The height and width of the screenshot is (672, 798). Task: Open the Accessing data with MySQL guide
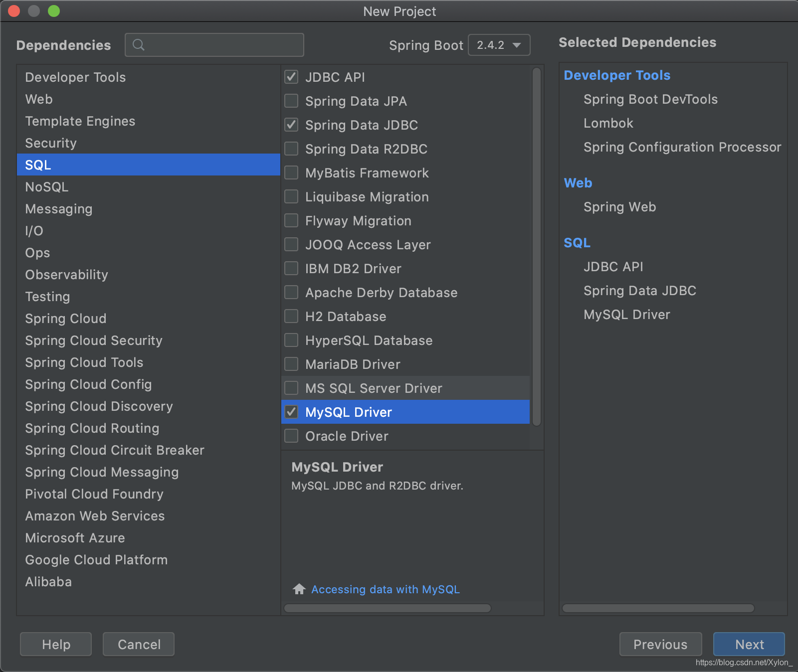385,589
